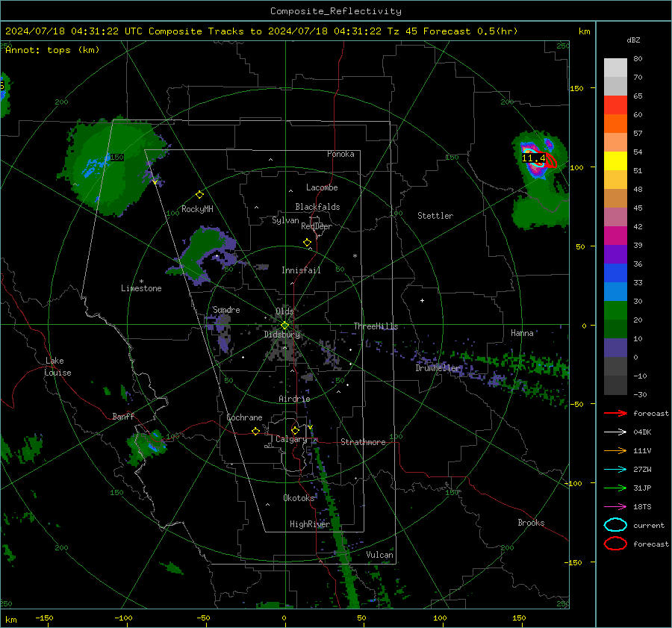Click the Didsbury town label
Viewport: 672px width, 628px height.
[281, 335]
